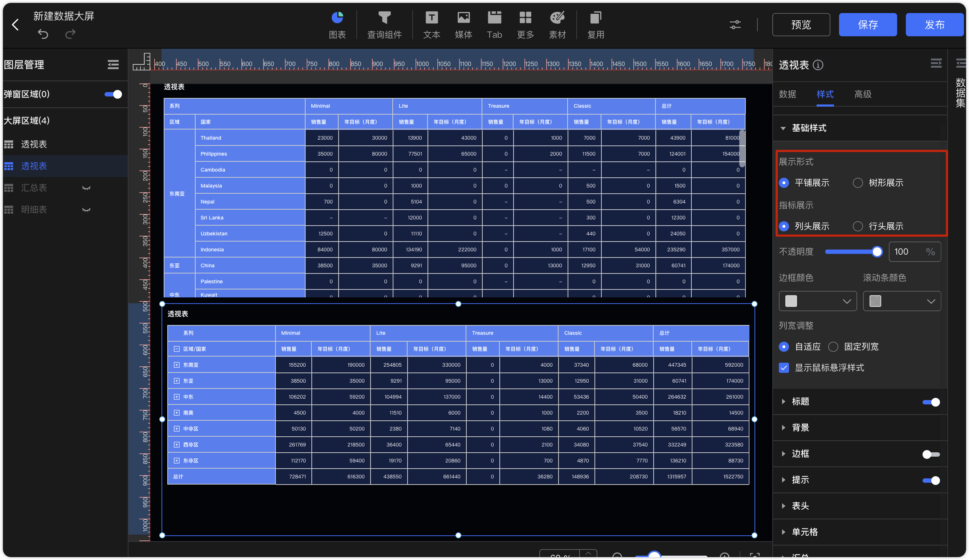Select the 汇总表 layer
969x560 pixels.
coord(65,188)
